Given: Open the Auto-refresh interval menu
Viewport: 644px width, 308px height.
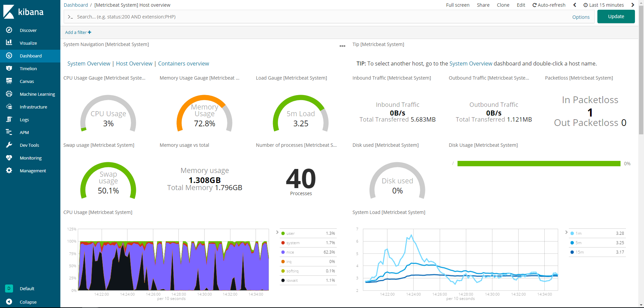Looking at the screenshot, I should click(x=549, y=5).
